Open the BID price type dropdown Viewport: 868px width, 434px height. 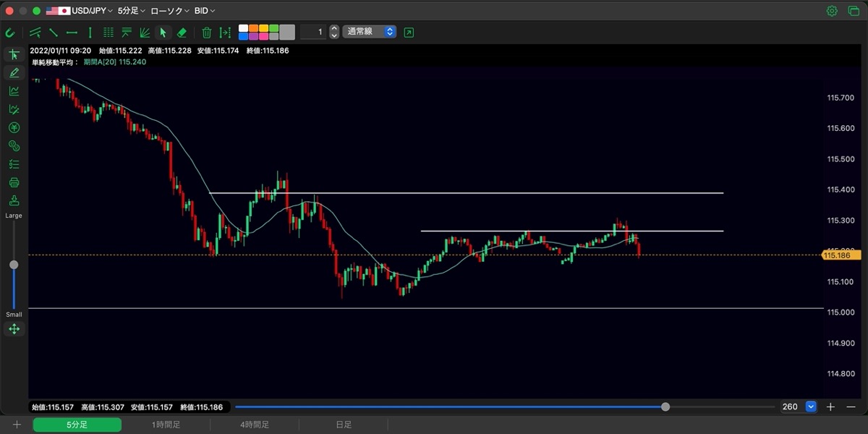[205, 11]
